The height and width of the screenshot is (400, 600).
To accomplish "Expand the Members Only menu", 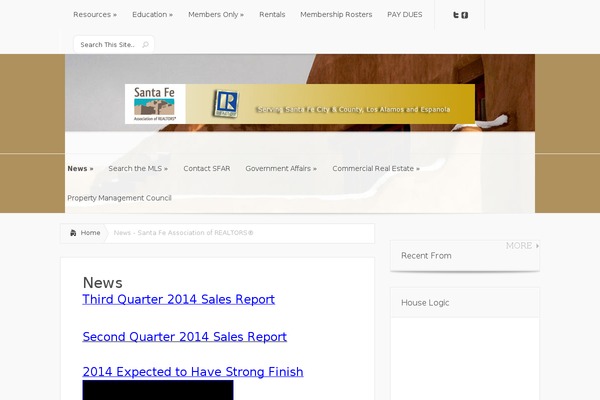I will [216, 15].
